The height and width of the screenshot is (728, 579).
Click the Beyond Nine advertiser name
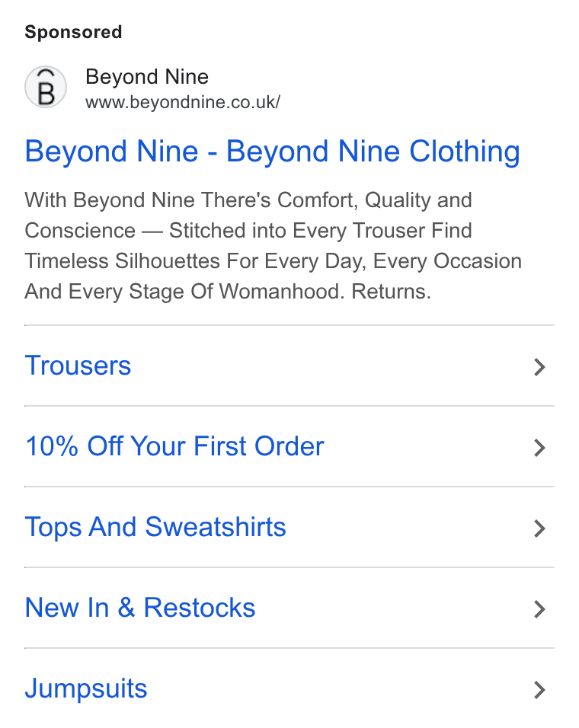(x=147, y=77)
